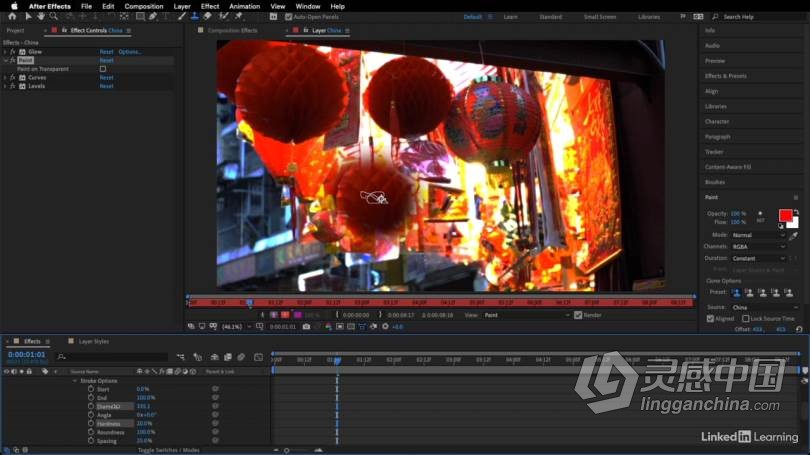The width and height of the screenshot is (810, 455).
Task: Reset the Glow effect
Action: [106, 52]
